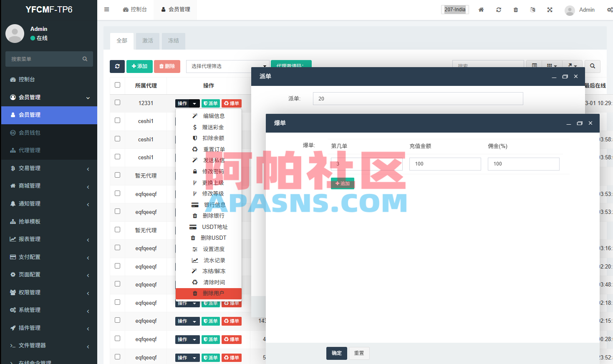This screenshot has height=364, width=613.
Task: Check the checkbox for the last eqfqeeqf row
Action: (117, 357)
